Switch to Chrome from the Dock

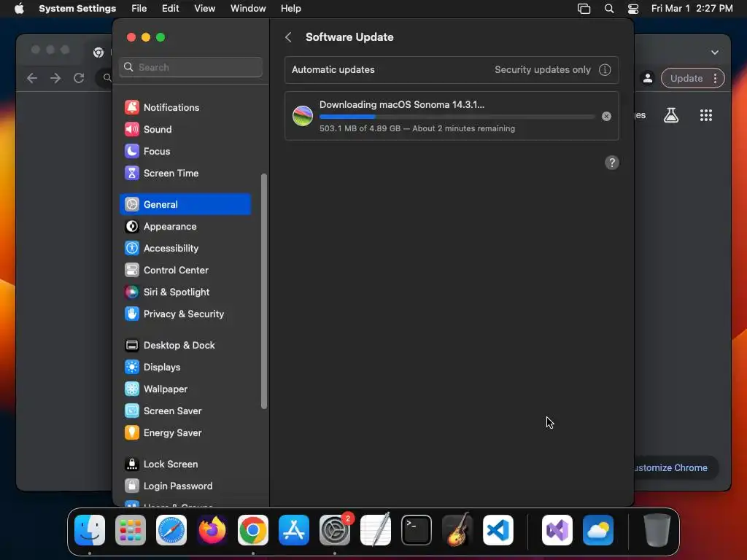(x=253, y=530)
